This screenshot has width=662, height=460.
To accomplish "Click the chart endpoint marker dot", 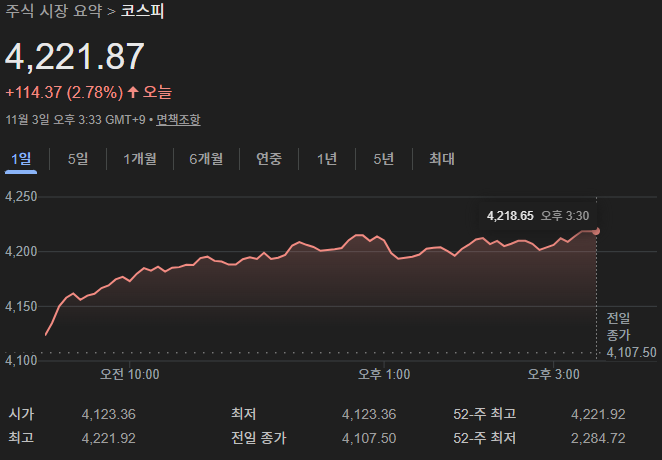I will point(596,231).
